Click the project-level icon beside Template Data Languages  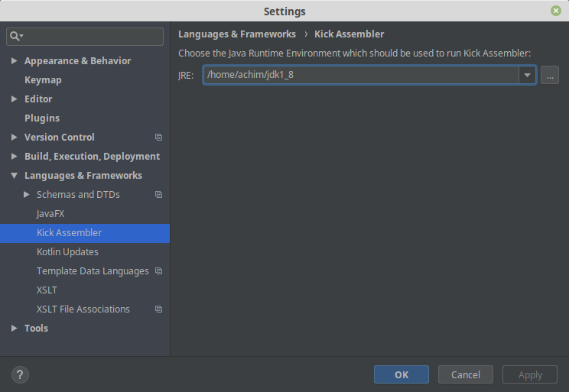(158, 271)
